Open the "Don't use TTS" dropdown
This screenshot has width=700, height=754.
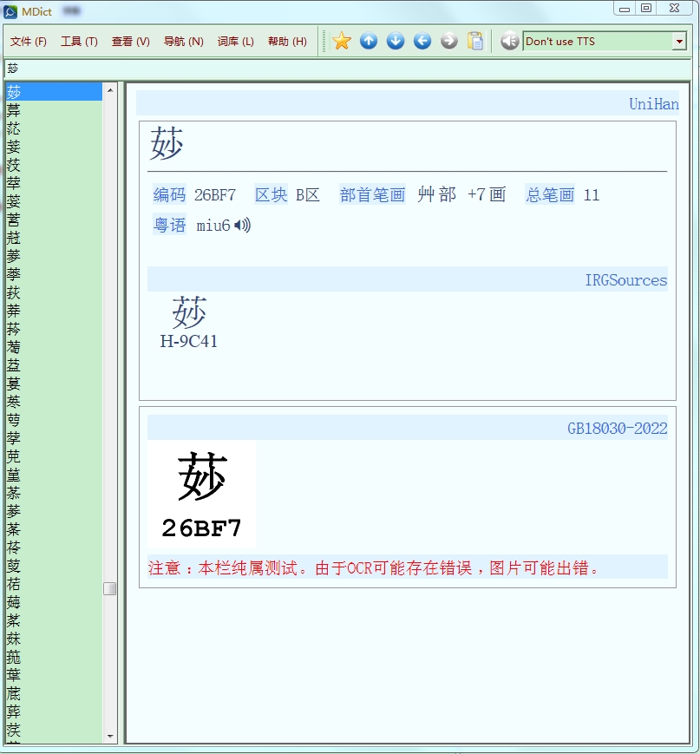coord(678,41)
